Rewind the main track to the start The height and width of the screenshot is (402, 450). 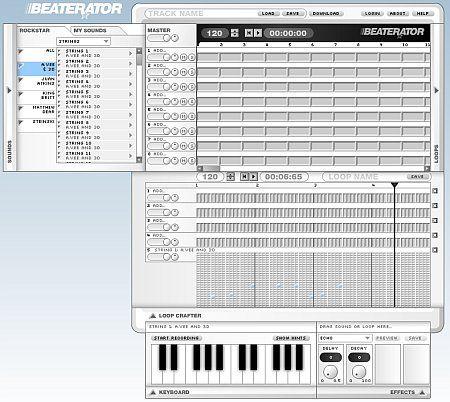coord(249,33)
